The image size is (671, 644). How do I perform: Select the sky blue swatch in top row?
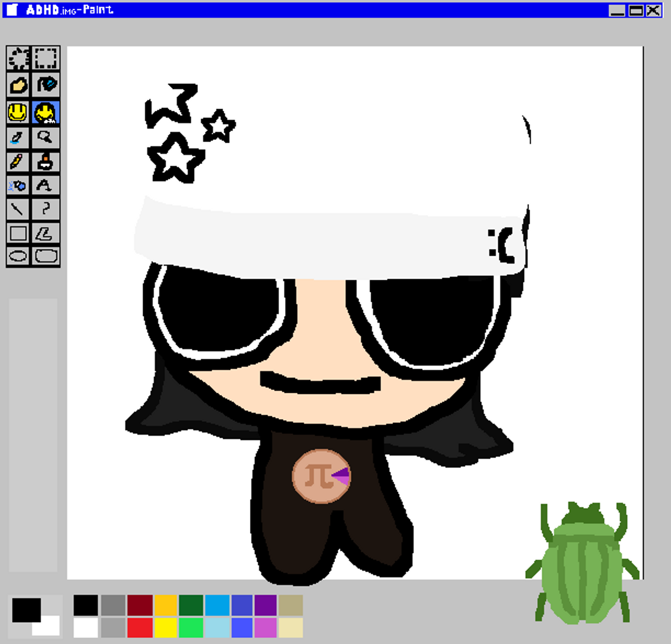coord(217,605)
